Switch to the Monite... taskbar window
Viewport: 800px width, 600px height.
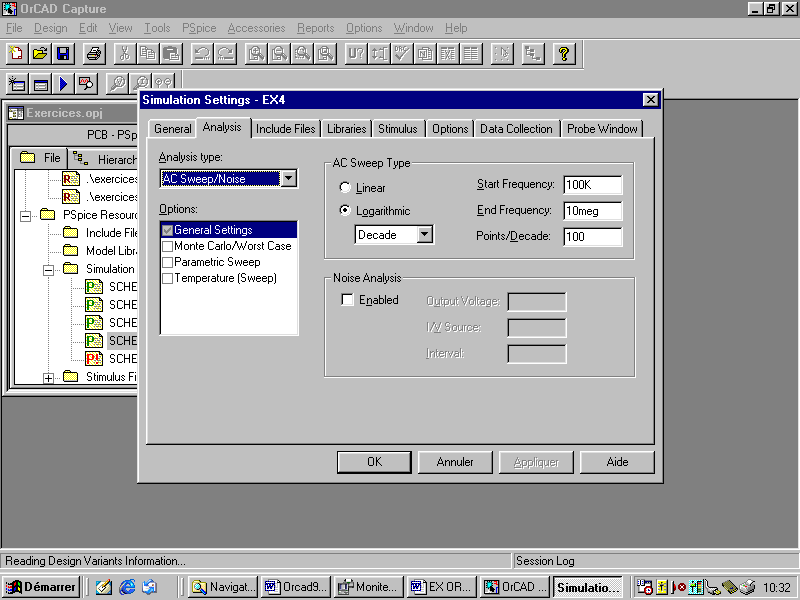(369, 587)
